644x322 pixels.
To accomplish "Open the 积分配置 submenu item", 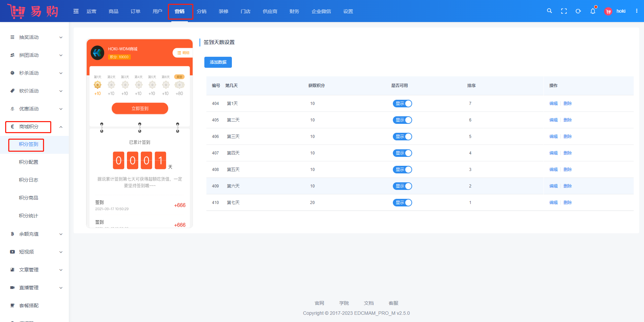I will point(29,162).
